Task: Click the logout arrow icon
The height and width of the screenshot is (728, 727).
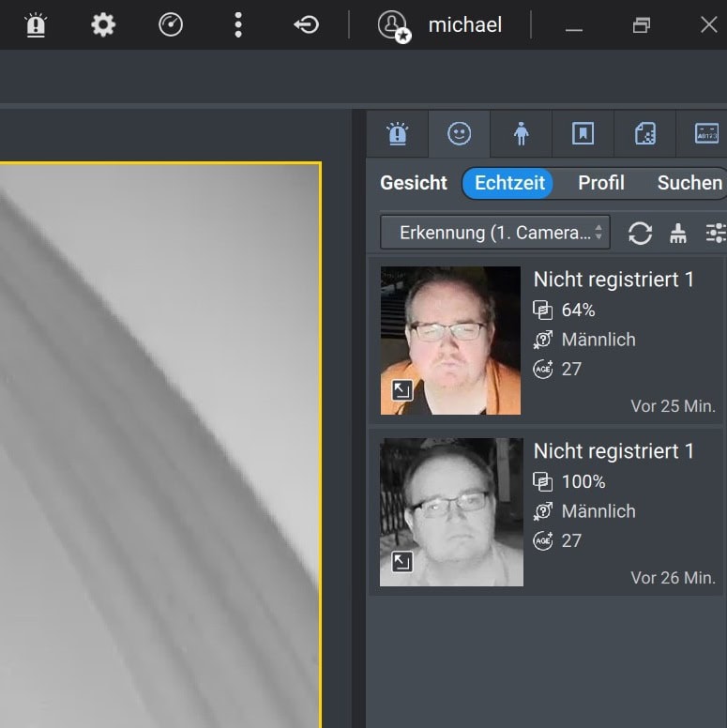Action: coord(306,25)
